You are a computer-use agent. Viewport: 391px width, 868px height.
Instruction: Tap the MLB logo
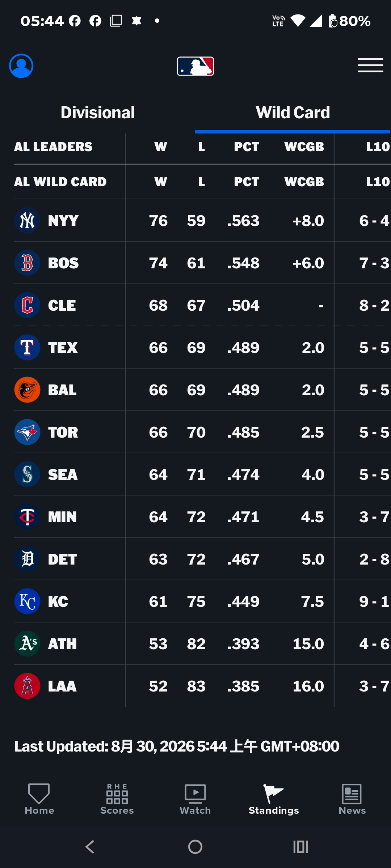coord(195,66)
